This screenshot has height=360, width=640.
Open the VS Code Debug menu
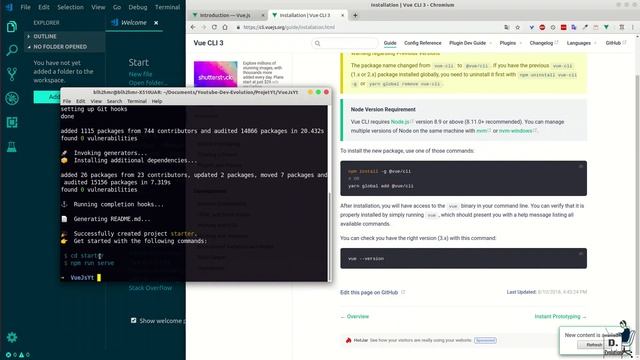click(x=138, y=7)
